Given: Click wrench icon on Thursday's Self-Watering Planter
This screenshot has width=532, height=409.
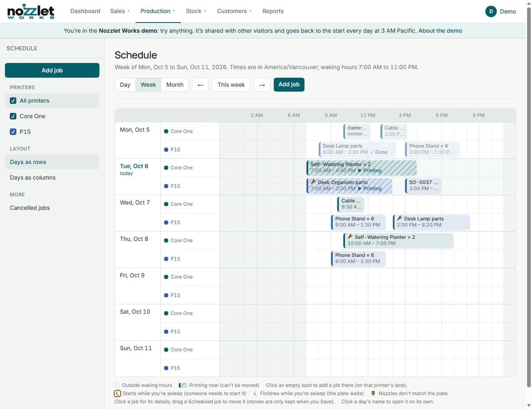Looking at the screenshot, I should pyautogui.click(x=350, y=237).
